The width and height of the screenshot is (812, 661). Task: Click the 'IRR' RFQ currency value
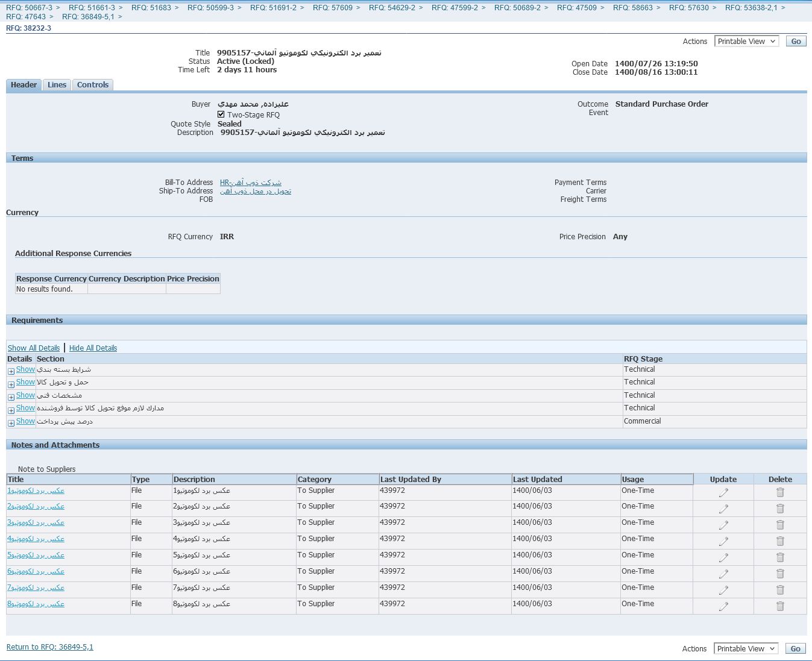click(227, 237)
